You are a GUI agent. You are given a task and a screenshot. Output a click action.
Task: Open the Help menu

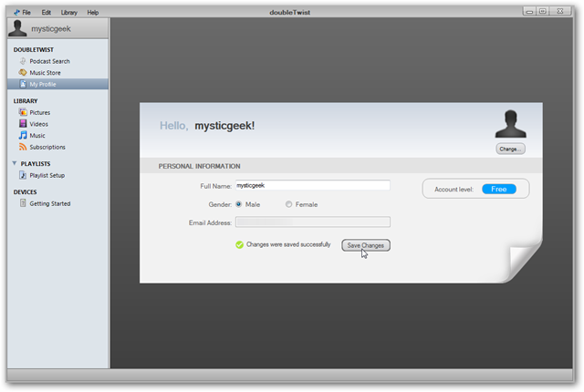click(93, 12)
